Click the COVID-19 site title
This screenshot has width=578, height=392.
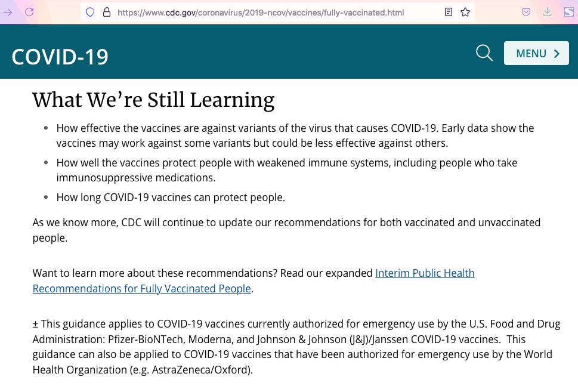pyautogui.click(x=60, y=57)
